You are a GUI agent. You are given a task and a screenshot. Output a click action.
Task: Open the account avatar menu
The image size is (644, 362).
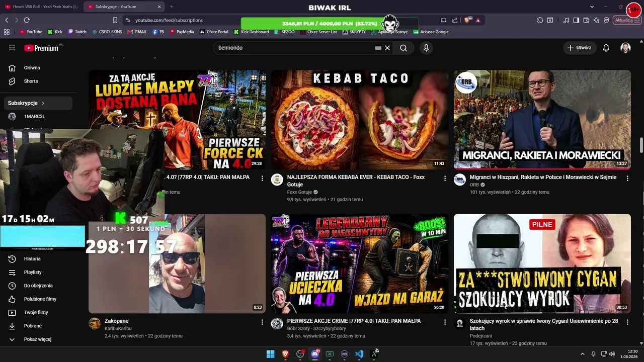point(625,48)
